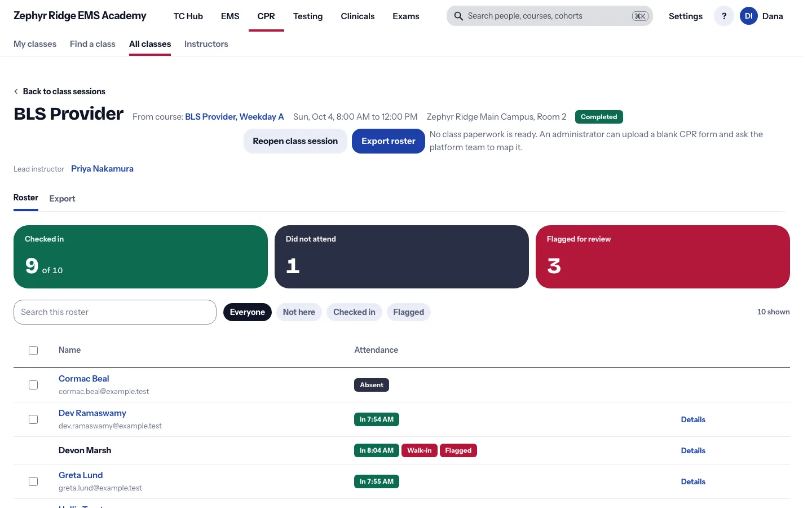
Task: Filter roster by Not here
Action: point(299,312)
